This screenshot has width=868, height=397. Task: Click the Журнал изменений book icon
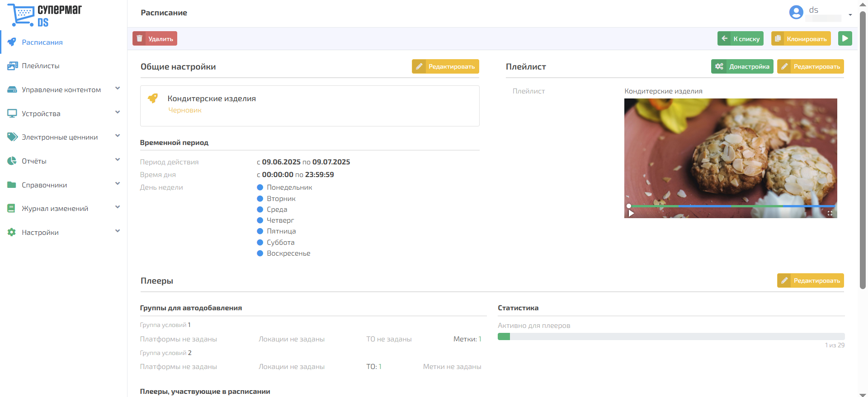11,208
